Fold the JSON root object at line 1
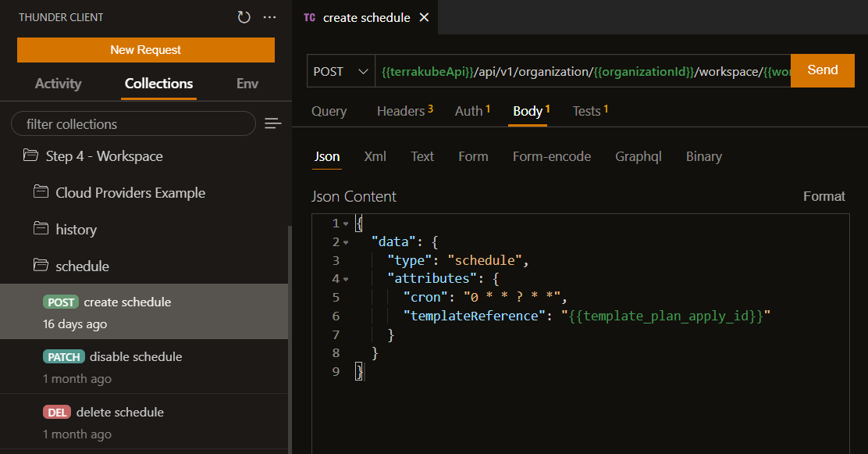The image size is (868, 454). pyautogui.click(x=346, y=223)
